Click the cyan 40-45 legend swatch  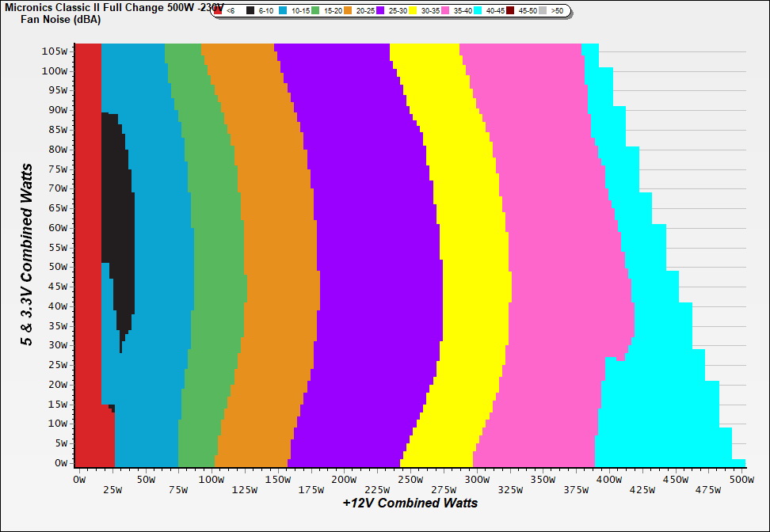tap(478, 11)
